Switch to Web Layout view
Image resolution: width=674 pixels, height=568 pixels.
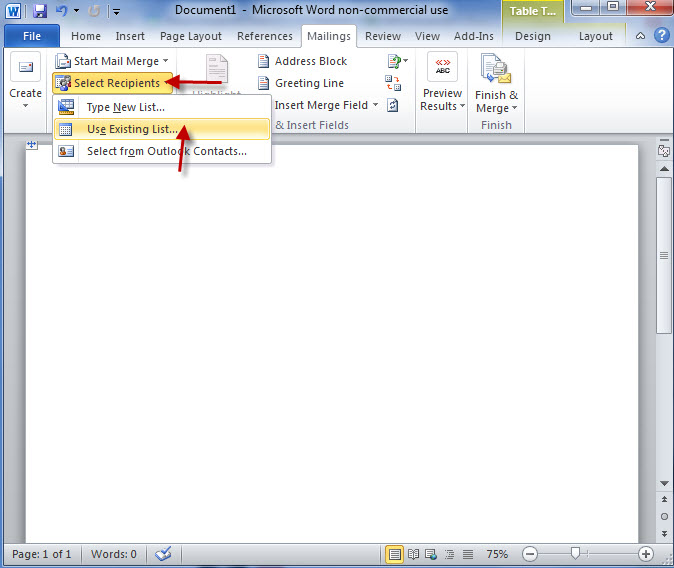(431, 554)
